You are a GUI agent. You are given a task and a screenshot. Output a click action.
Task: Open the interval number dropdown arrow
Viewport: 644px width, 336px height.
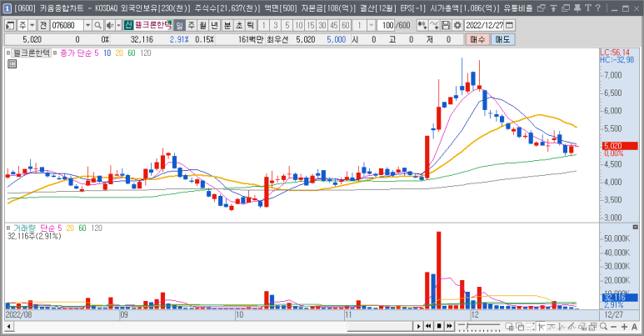(x=371, y=26)
